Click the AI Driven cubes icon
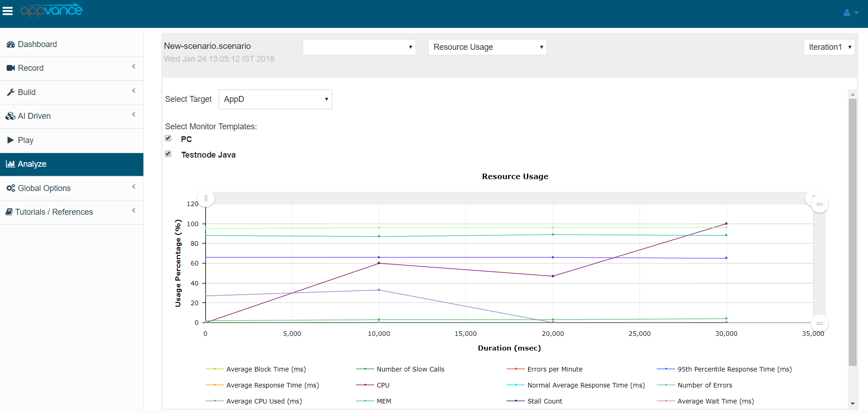Viewport: 868px width, 414px height. coord(10,116)
